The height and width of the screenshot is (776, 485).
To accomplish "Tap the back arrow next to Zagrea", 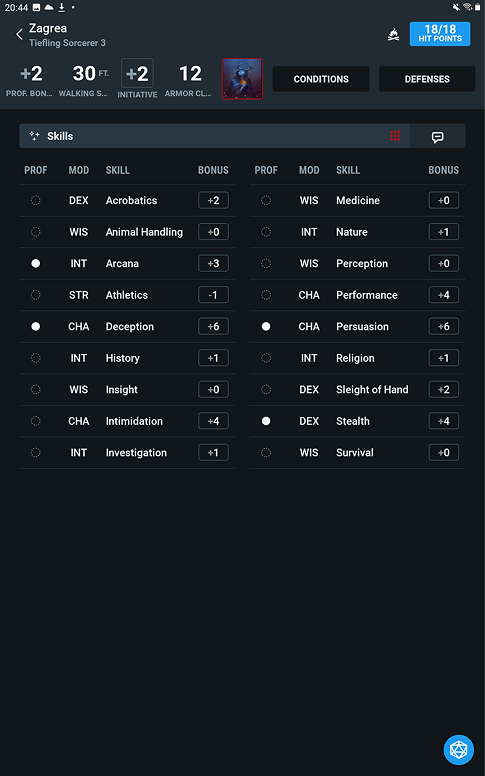I will pyautogui.click(x=19, y=35).
